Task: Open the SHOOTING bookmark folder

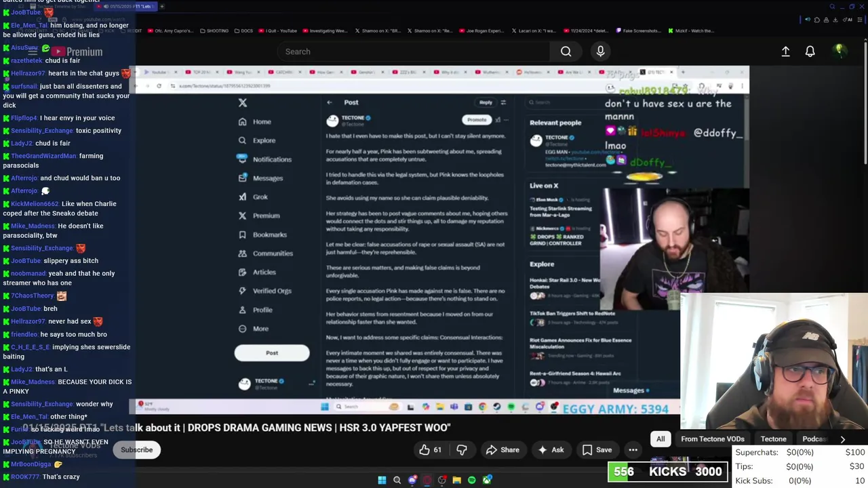Action: point(214,30)
